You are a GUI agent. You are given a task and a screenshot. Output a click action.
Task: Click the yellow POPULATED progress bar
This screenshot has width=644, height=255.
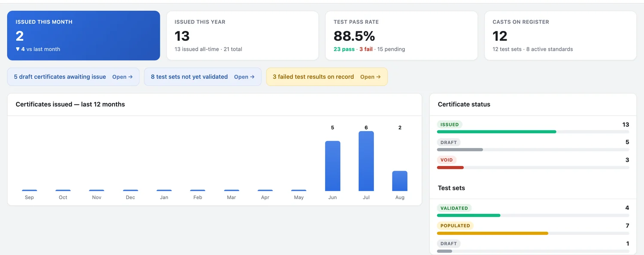coord(492,233)
